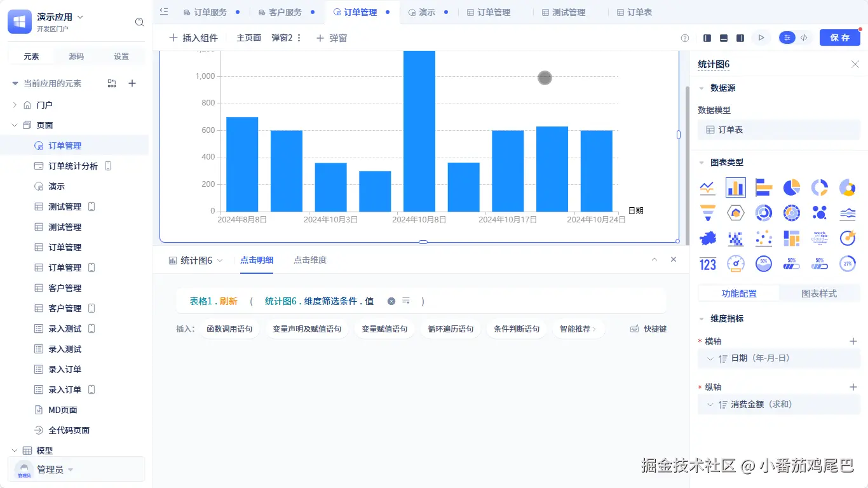The width and height of the screenshot is (868, 488).
Task: Select the 50% liquid-fill circle chart icon
Action: [x=764, y=264]
